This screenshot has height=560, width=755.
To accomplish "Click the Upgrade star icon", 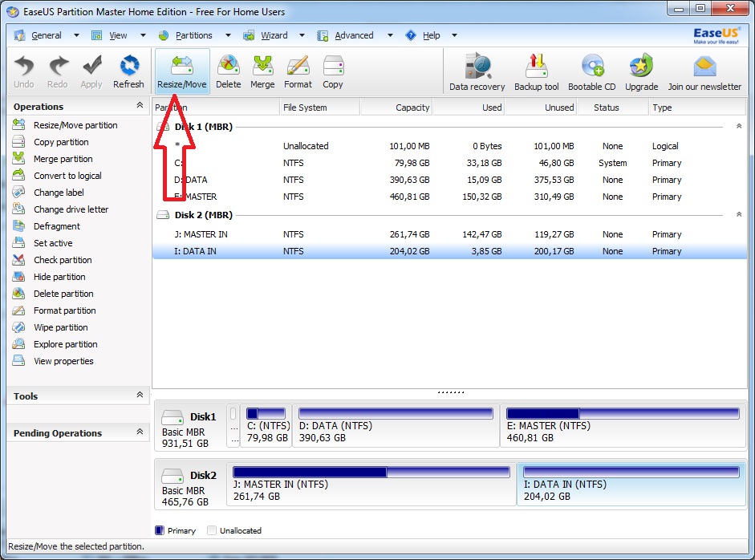I will tap(641, 71).
